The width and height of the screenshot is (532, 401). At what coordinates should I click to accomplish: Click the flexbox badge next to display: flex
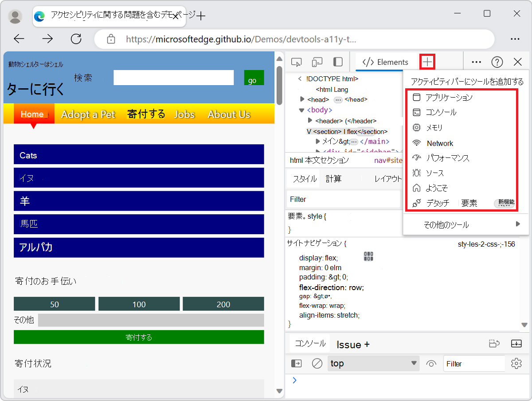point(368,256)
